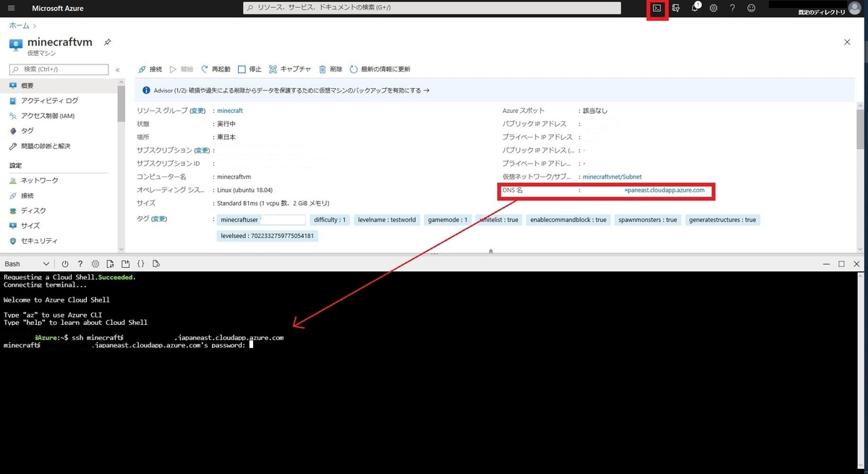Select セキュリティ in sidebar

click(58, 241)
